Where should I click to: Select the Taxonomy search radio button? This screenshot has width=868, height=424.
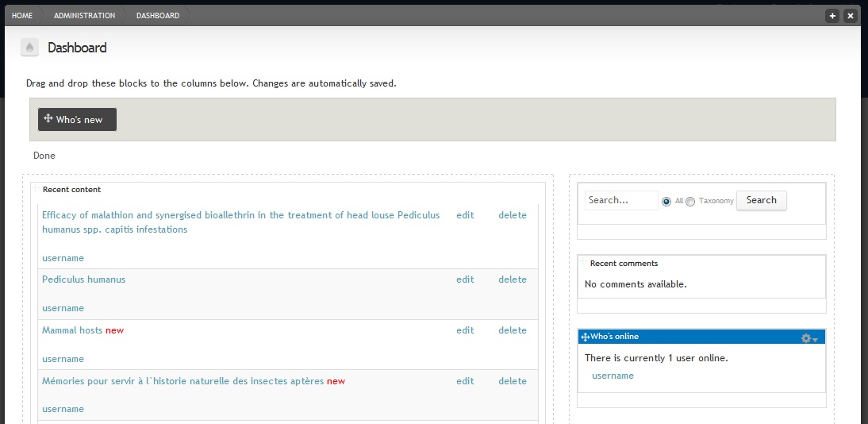[690, 202]
